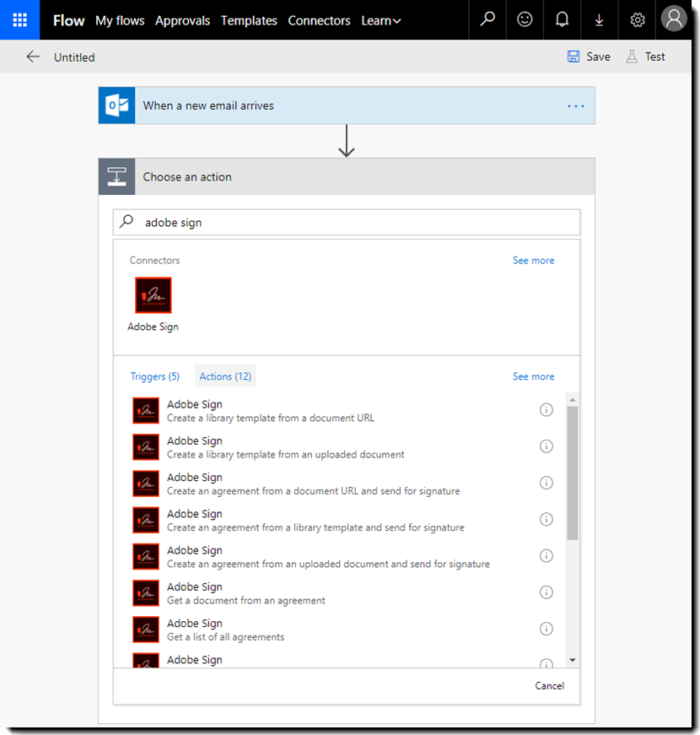Viewport: 700px width, 735px height.
Task: Click the actions list scrollbar thumb
Action: 572,473
